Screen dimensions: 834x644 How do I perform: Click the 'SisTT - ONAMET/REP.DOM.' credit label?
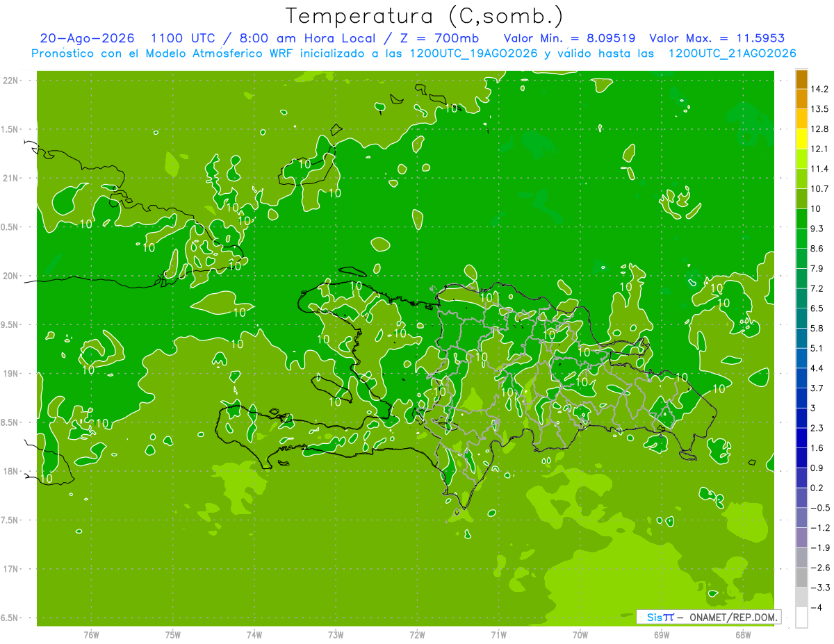click(709, 617)
